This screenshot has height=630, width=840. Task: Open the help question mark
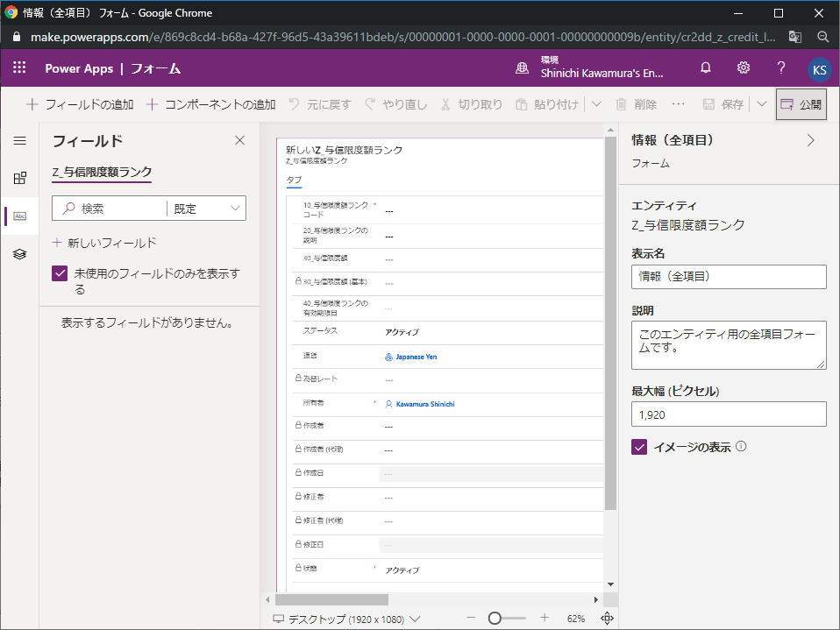[x=780, y=68]
